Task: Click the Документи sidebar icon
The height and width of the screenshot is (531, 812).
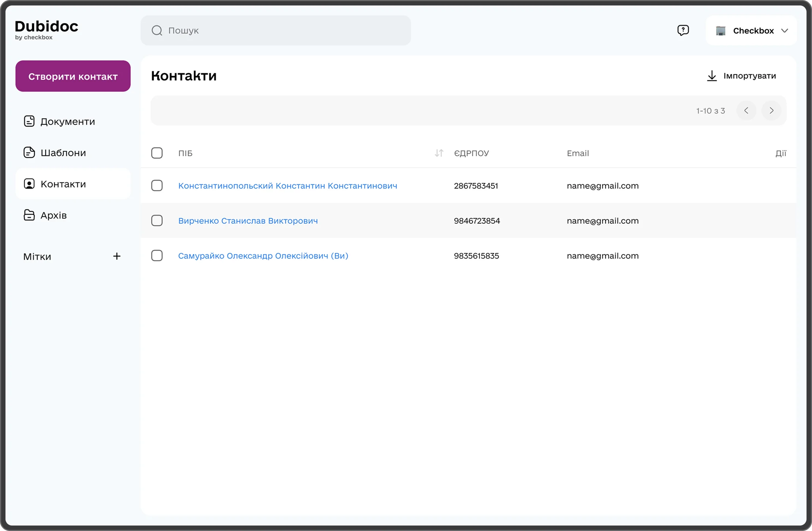Action: pyautogui.click(x=29, y=121)
